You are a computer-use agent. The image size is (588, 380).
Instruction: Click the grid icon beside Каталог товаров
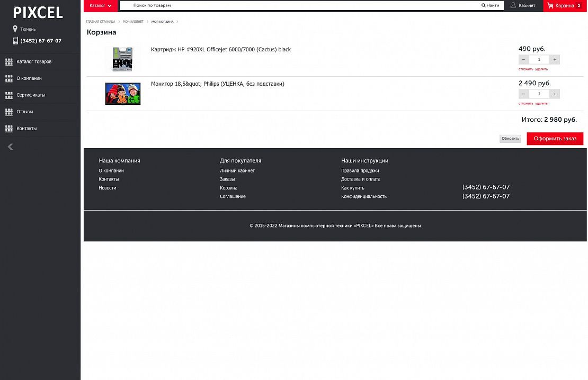coord(8,62)
